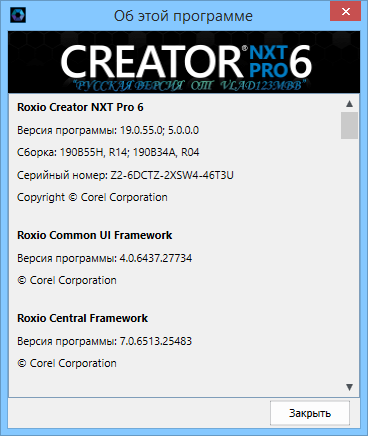Click the Creator NXT Pro 6 banner
The height and width of the screenshot is (436, 368).
click(x=184, y=62)
